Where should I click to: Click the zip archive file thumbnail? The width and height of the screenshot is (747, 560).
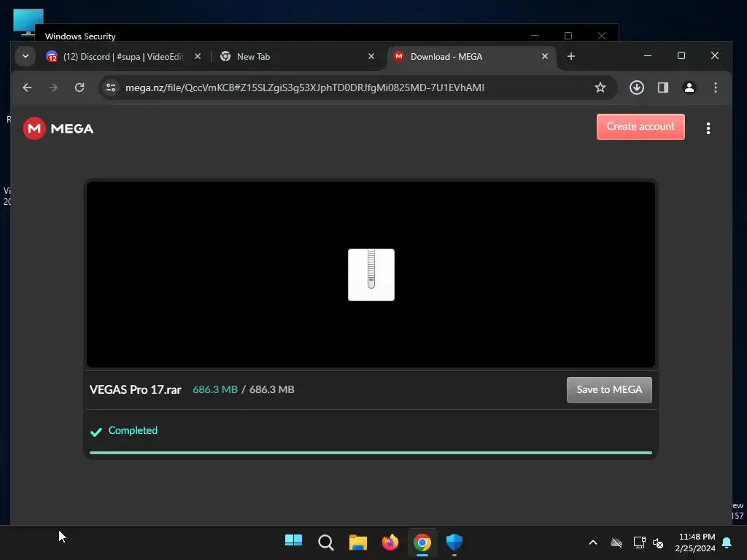(x=371, y=275)
